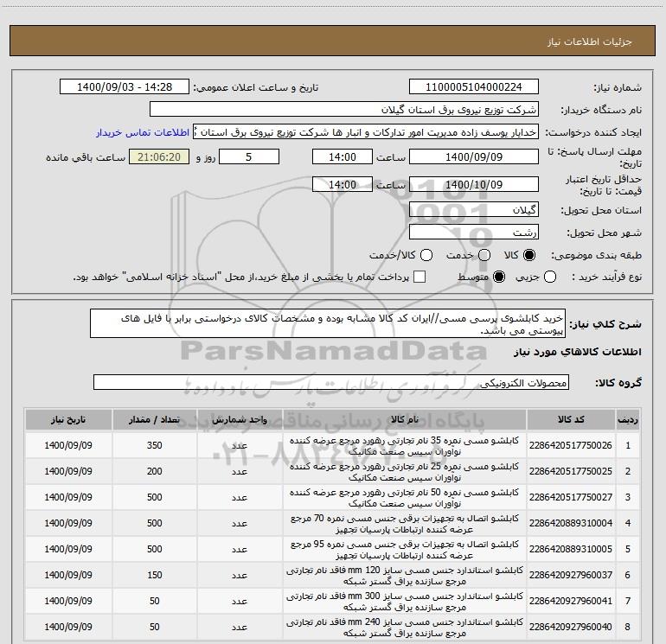Viewport: 666px width, 644px height.
Task: Select the متوسط purchase type radio
Action: click(499, 277)
